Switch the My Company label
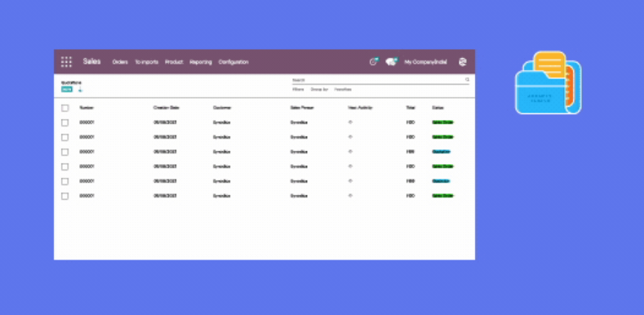Image resolution: width=644 pixels, height=315 pixels. tap(425, 62)
